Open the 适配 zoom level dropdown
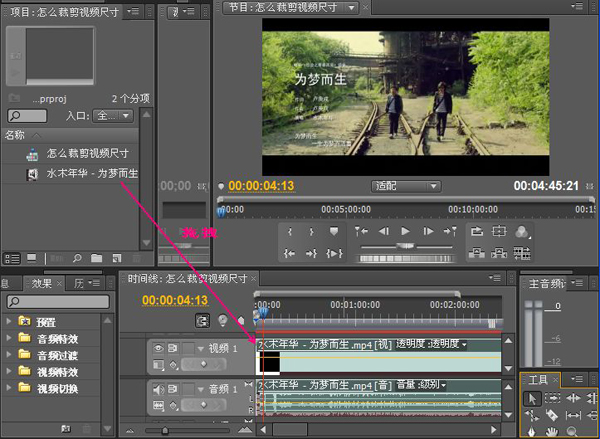Image resolution: width=600 pixels, height=439 pixels. click(x=406, y=186)
